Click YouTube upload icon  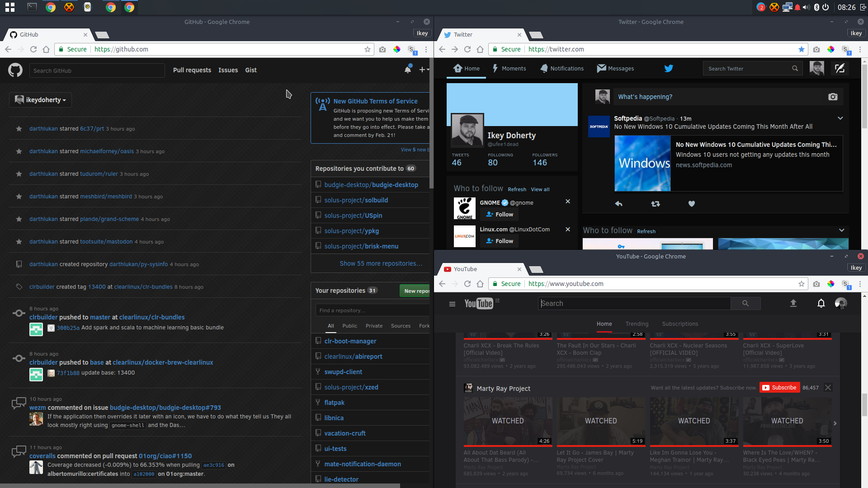tap(793, 303)
